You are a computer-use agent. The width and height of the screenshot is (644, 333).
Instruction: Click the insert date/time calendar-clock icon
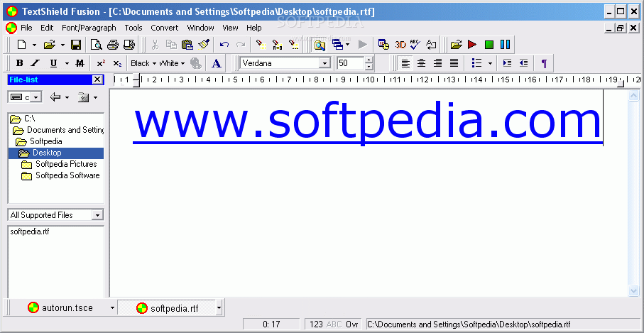click(x=383, y=44)
